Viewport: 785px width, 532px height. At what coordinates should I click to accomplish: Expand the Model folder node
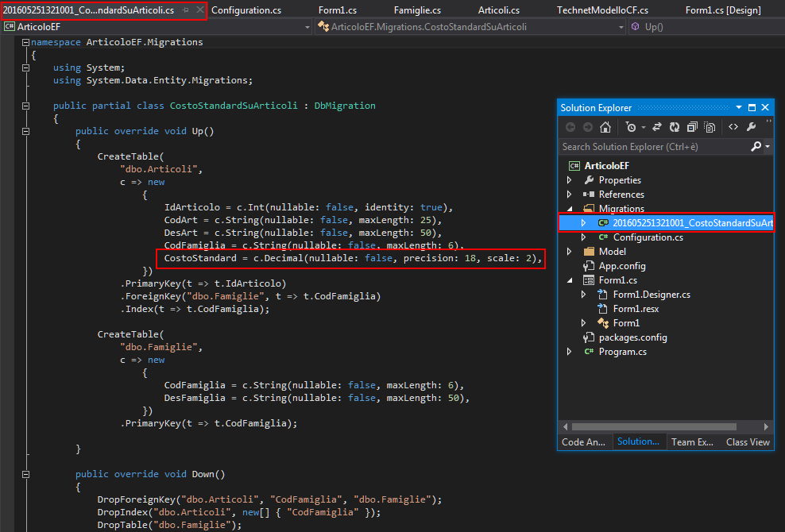click(569, 251)
